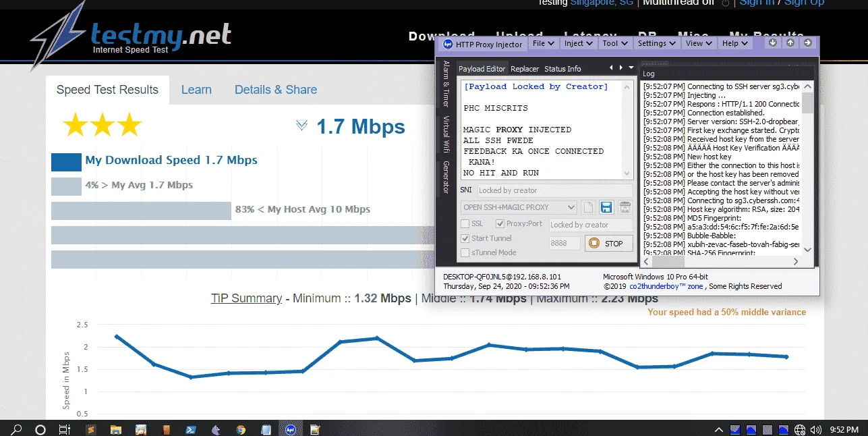Open Windows search magnifier on taskbar
Viewport: 868px width, 436px height.
(16, 429)
